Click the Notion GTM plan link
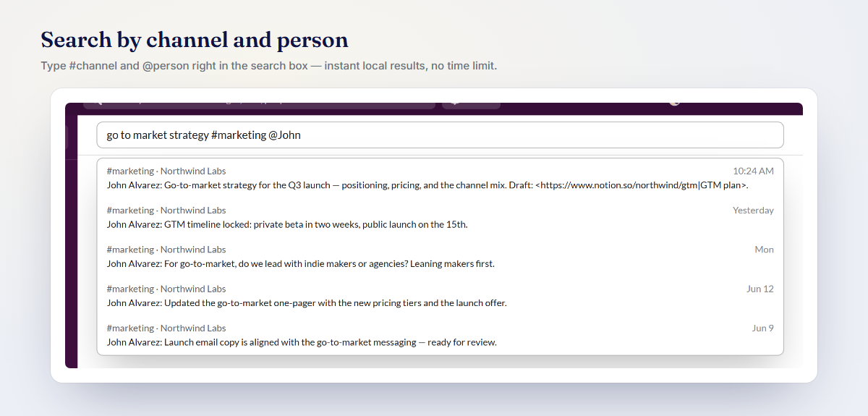The image size is (868, 416). click(642, 185)
